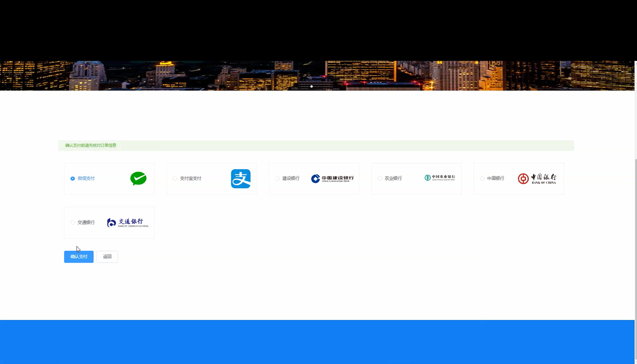The width and height of the screenshot is (637, 364).
Task: Click the 微信支付 text label
Action: (86, 178)
